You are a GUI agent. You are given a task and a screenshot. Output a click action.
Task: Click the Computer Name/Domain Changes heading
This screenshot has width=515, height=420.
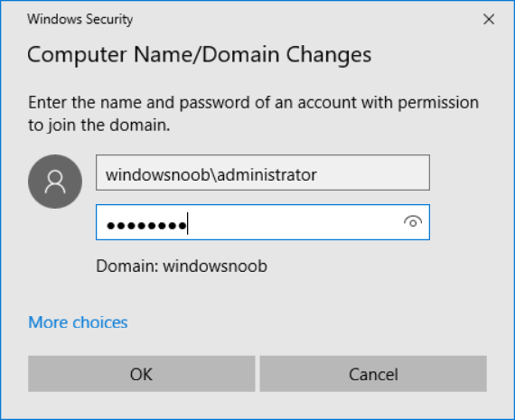coord(200,54)
